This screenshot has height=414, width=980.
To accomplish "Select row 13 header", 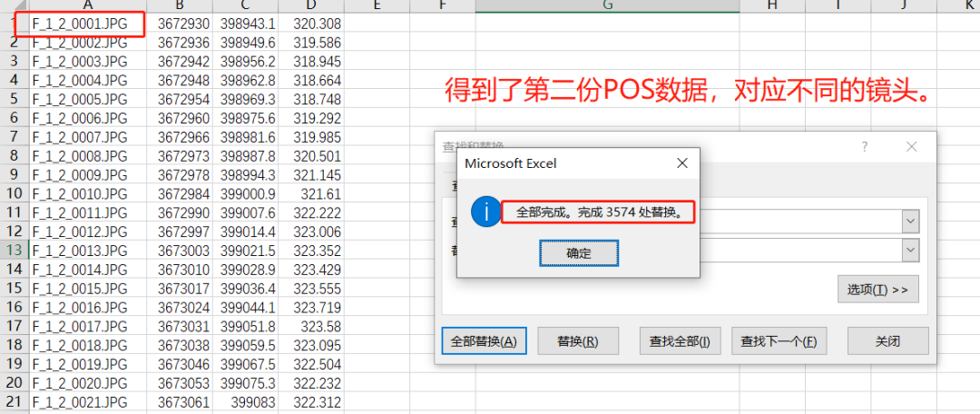I will pyautogui.click(x=15, y=251).
